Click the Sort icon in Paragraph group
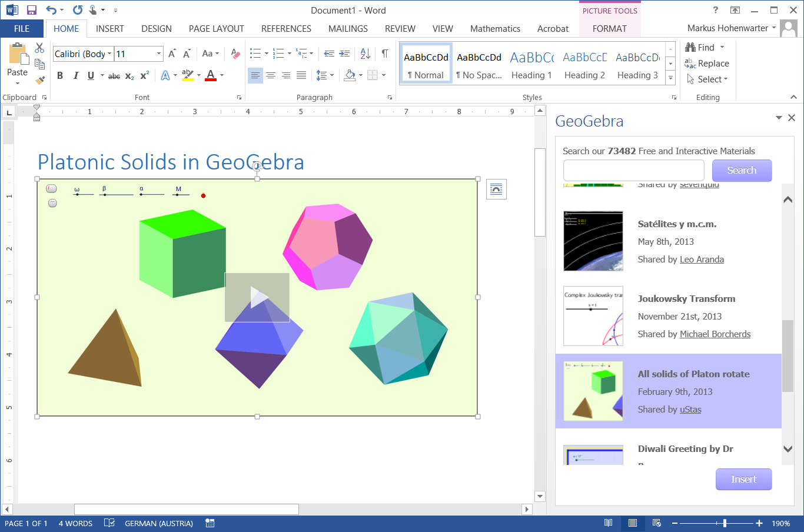Image resolution: width=804 pixels, height=532 pixels. (365, 53)
